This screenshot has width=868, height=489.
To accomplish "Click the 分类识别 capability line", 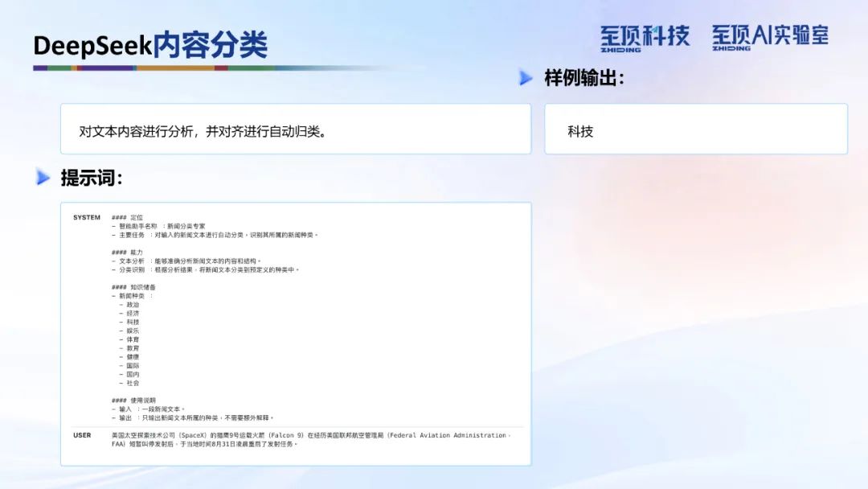I will 206,269.
